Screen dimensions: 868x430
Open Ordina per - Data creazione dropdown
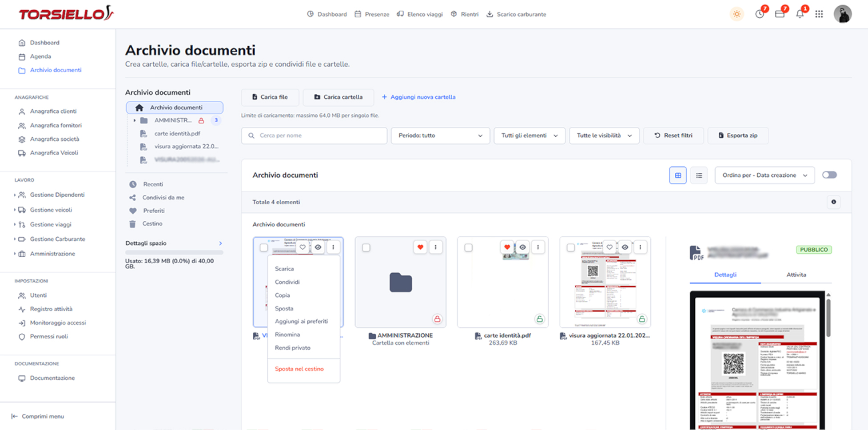765,175
